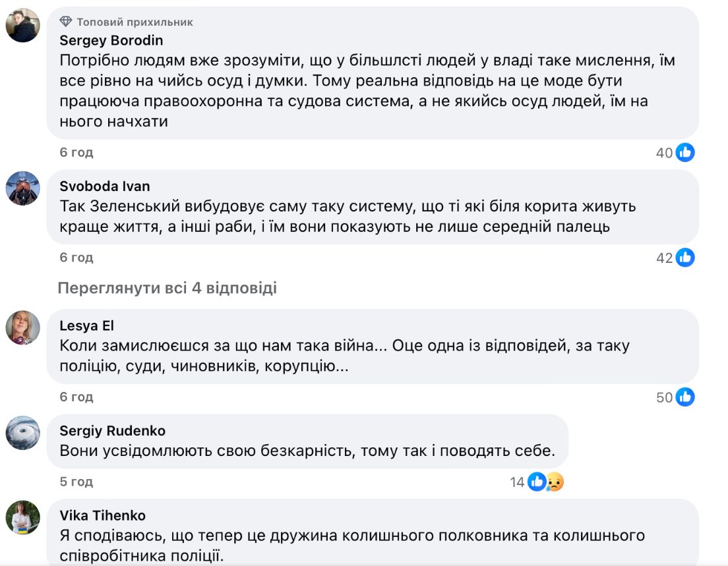
Task: Click the "5 год" timestamp under Rudenko's comment
Action: [76, 482]
